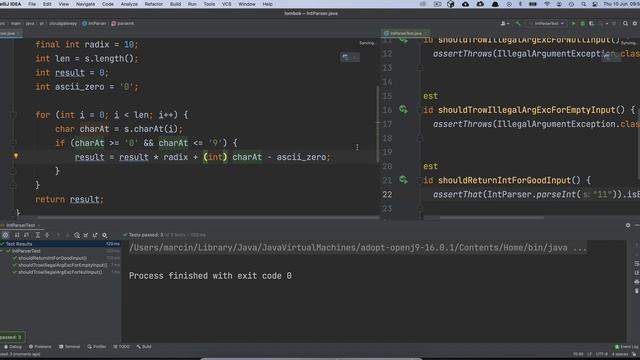Click right editor horizontal scrollbar

coord(491,218)
